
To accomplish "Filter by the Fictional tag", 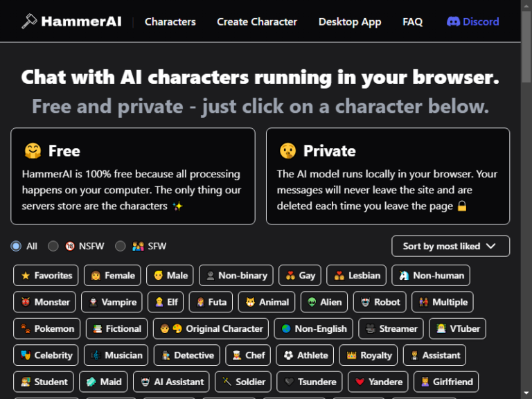I will click(116, 329).
